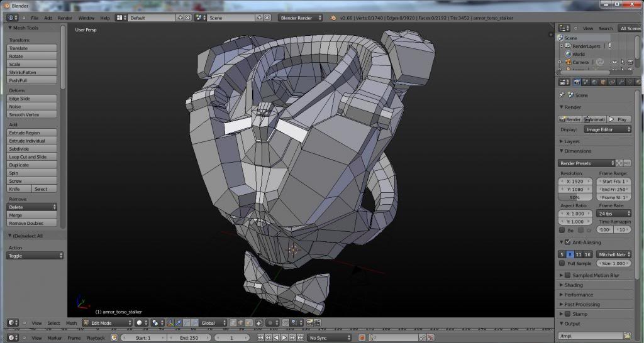Open the World properties tab icon
Viewport: 644px width, 343px height.
click(x=595, y=82)
